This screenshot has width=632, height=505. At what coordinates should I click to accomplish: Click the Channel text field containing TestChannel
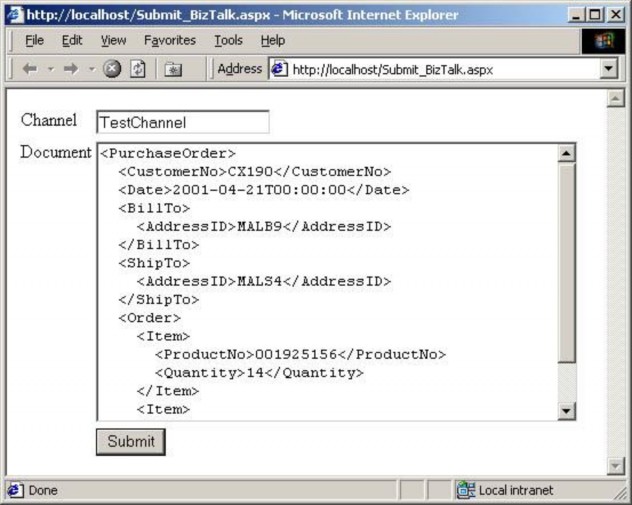[182, 122]
